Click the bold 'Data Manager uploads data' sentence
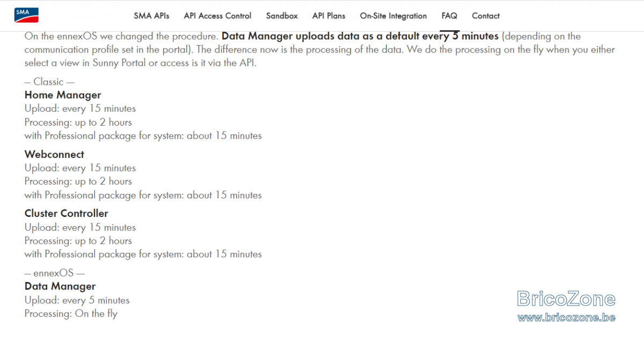The width and height of the screenshot is (644, 341). pyautogui.click(x=360, y=37)
